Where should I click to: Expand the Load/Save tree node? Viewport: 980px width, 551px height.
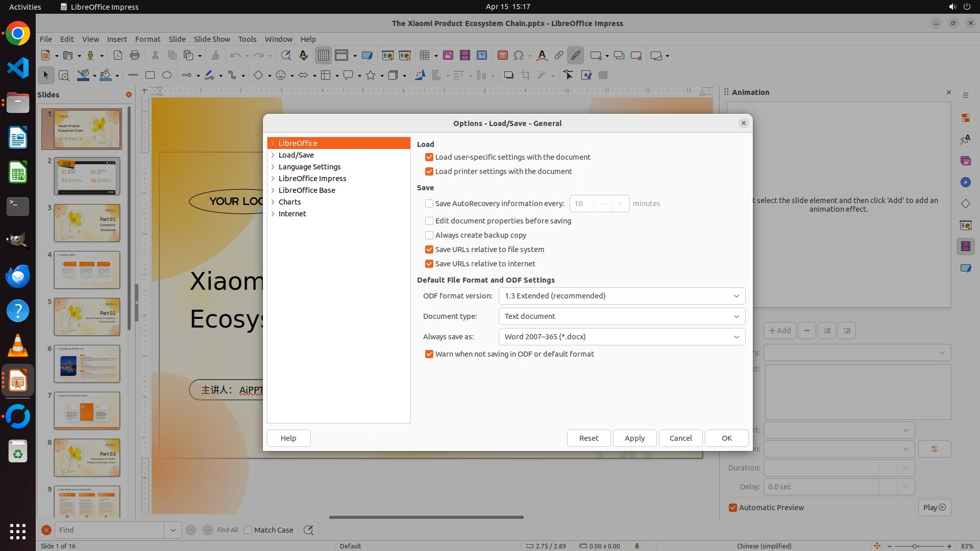[273, 155]
